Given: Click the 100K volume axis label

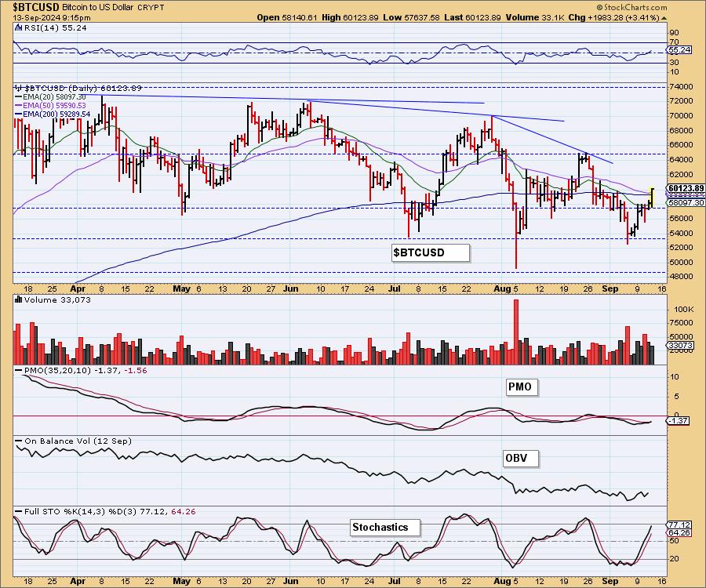Looking at the screenshot, I should click(x=683, y=310).
